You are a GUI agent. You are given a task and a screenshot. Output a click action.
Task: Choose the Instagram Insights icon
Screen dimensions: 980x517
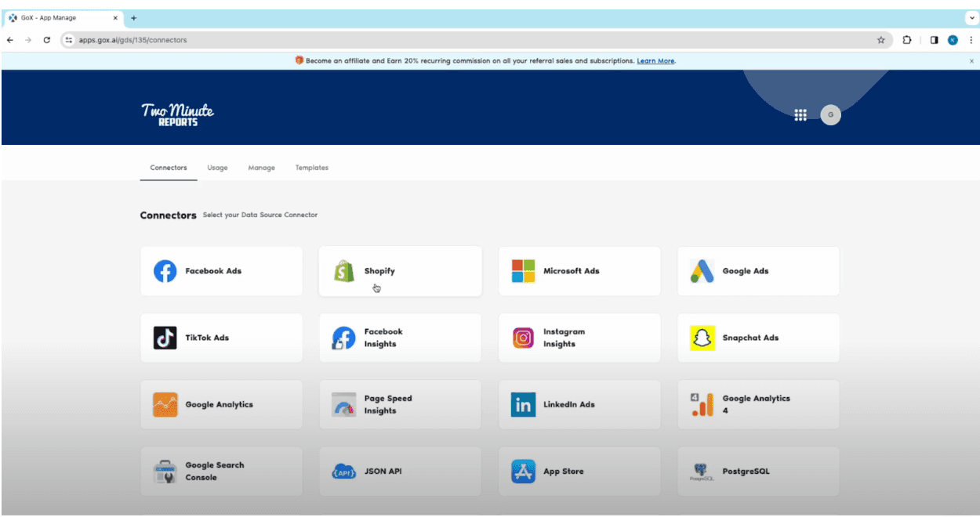523,338
